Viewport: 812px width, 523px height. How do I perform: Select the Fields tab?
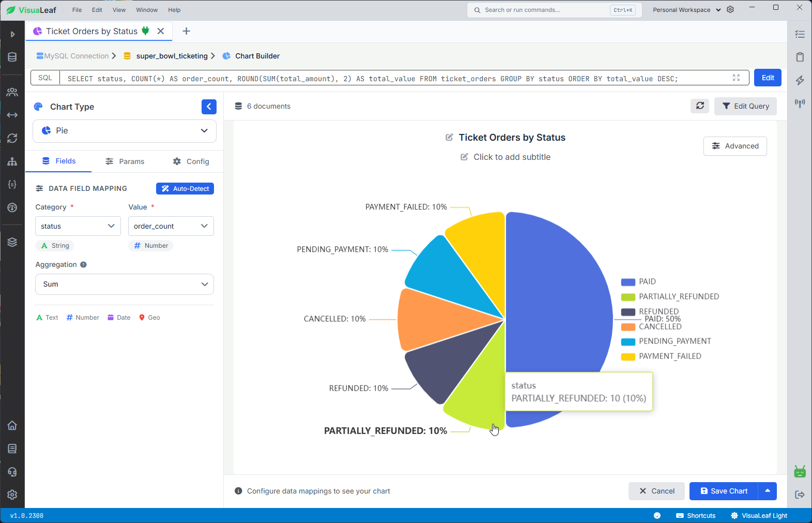click(59, 161)
